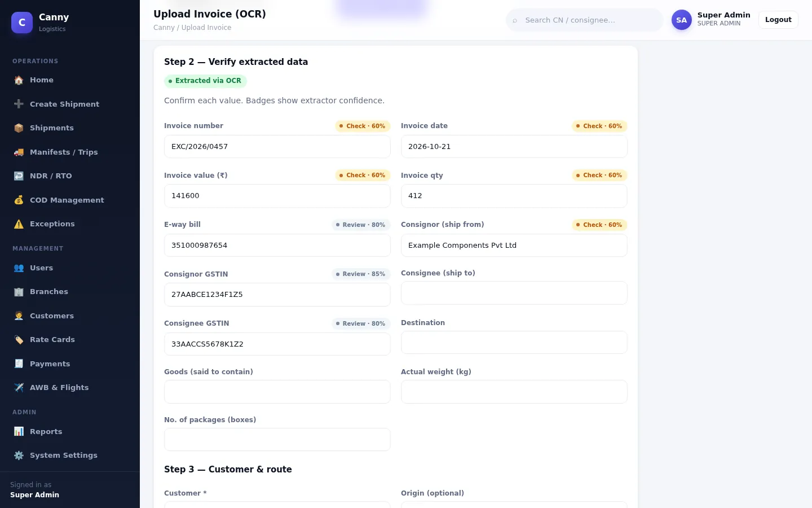Image resolution: width=812 pixels, height=508 pixels.
Task: Click the NDR / RTO return icon
Action: coord(19,176)
